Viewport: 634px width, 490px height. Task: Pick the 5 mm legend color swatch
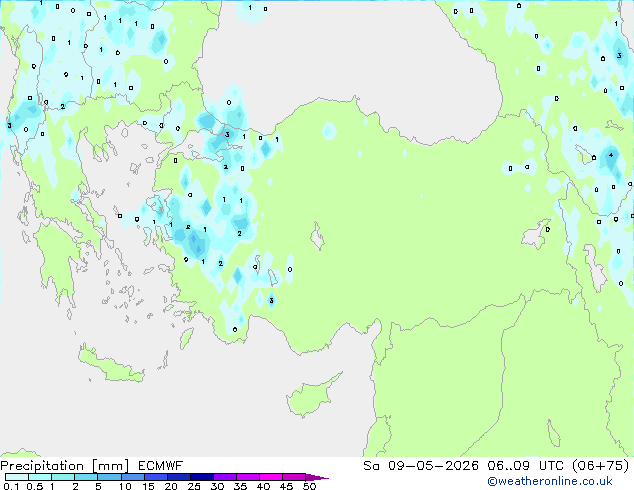(110, 477)
